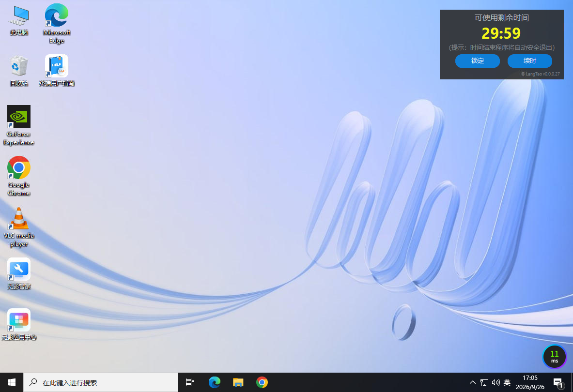
Task: Open the notification center icon
Action: (x=558, y=382)
